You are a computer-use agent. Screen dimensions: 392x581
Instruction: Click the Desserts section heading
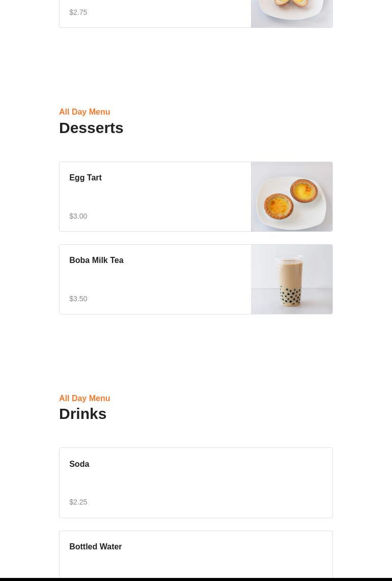click(91, 128)
